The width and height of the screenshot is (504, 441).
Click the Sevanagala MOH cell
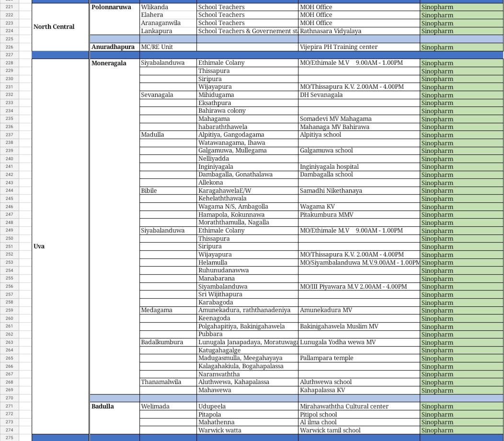click(168, 95)
